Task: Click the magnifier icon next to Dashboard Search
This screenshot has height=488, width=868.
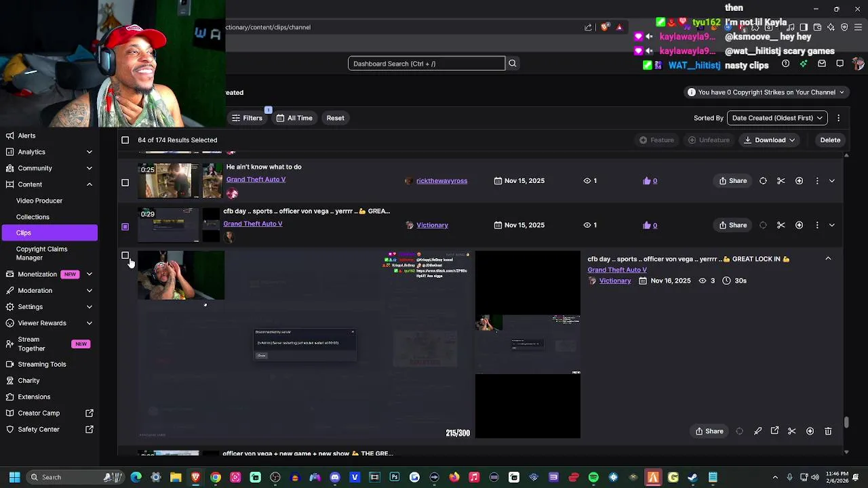Action: (513, 64)
